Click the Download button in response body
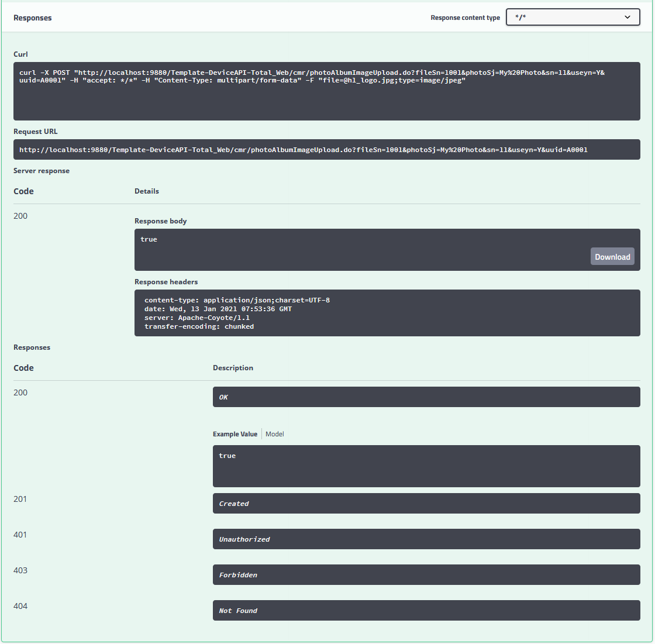This screenshot has height=644, width=655. click(x=612, y=257)
